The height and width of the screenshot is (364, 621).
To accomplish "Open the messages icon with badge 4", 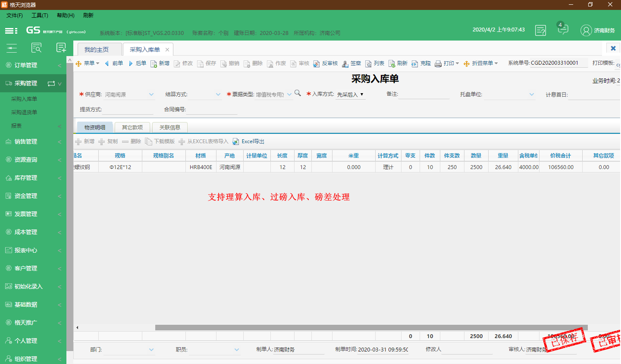I will point(562,29).
